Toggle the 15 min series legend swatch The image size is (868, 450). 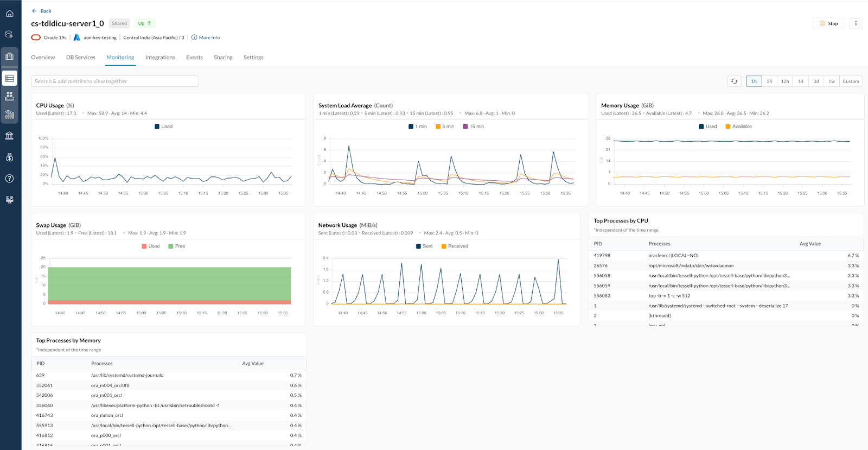pos(465,126)
